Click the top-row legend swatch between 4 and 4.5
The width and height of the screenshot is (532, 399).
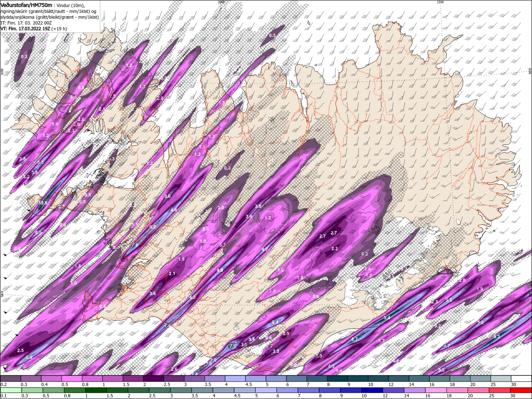235,379
